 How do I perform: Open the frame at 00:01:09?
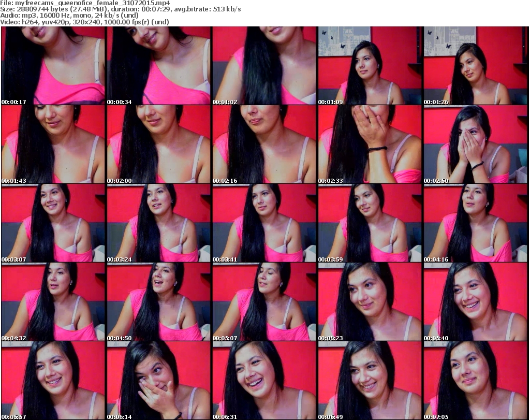[x=370, y=66]
